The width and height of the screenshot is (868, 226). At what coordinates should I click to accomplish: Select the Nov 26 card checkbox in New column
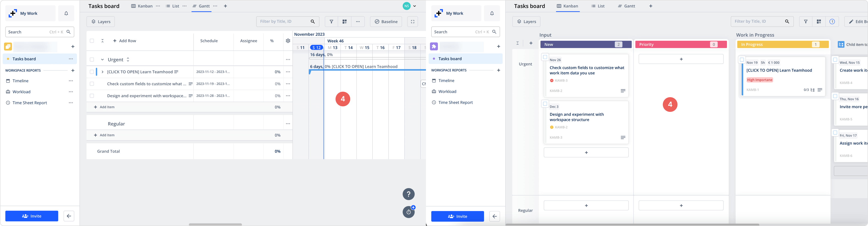545,57
